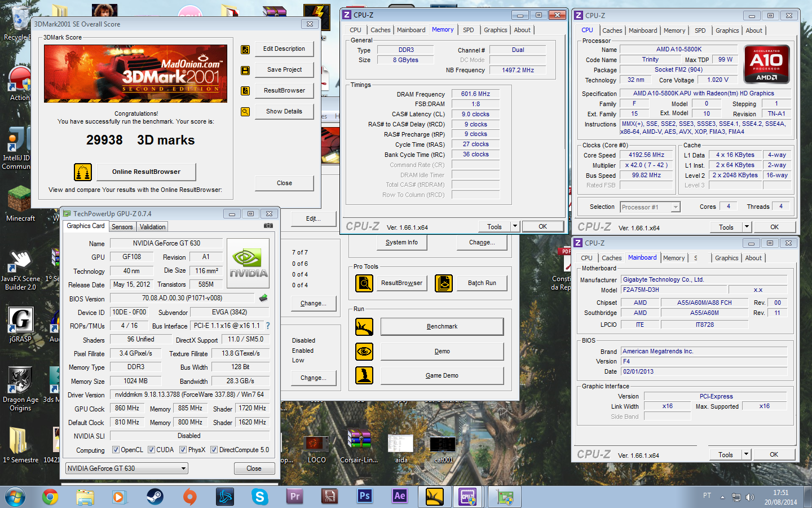Click the Batch Run icon in Pro Tools

(x=444, y=283)
